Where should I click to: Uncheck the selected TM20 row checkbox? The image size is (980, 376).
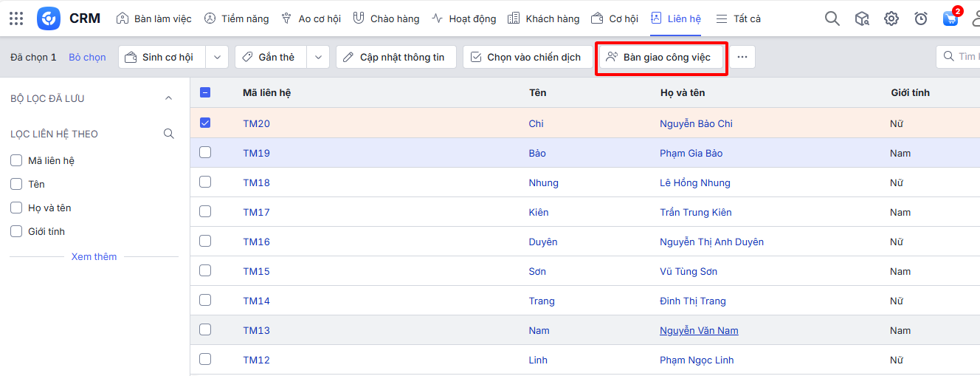pyautogui.click(x=205, y=123)
